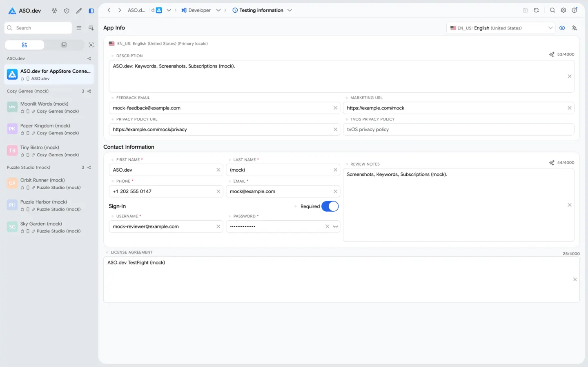Open the team members icon beside ASO.dev
This screenshot has height=367, width=588.
[54, 11]
